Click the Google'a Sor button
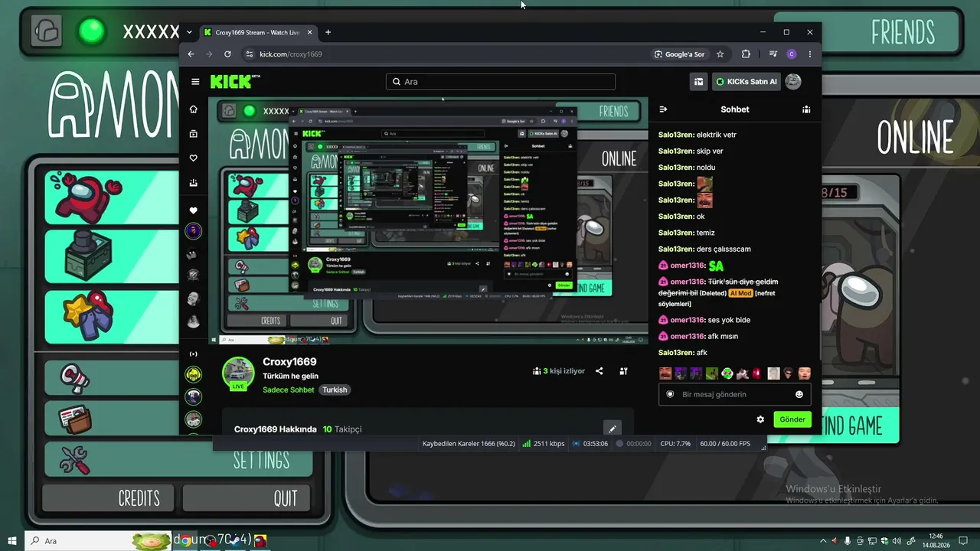The image size is (980, 551). tap(679, 54)
